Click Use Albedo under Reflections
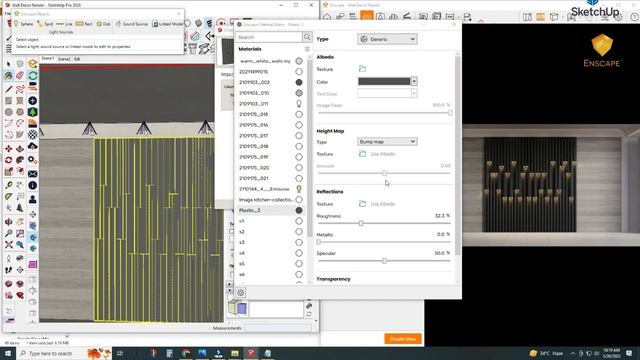The height and width of the screenshot is (360, 640). (382, 204)
